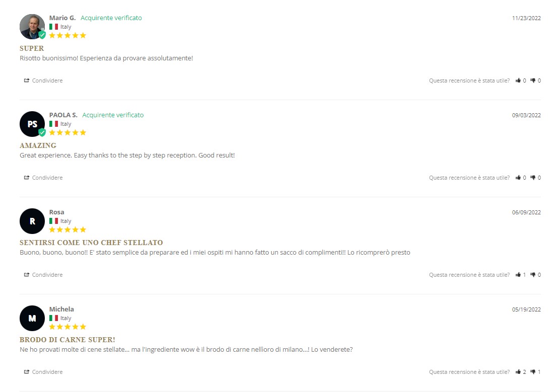This screenshot has height=392, width=556.
Task: Dislike PAOLA S.'s Amazing review
Action: (x=533, y=178)
